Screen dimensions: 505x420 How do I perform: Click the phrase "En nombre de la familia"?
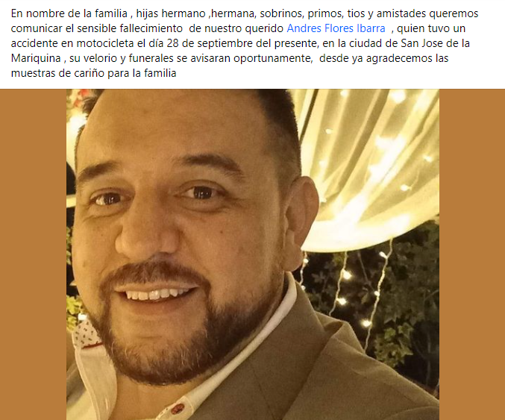[69, 13]
